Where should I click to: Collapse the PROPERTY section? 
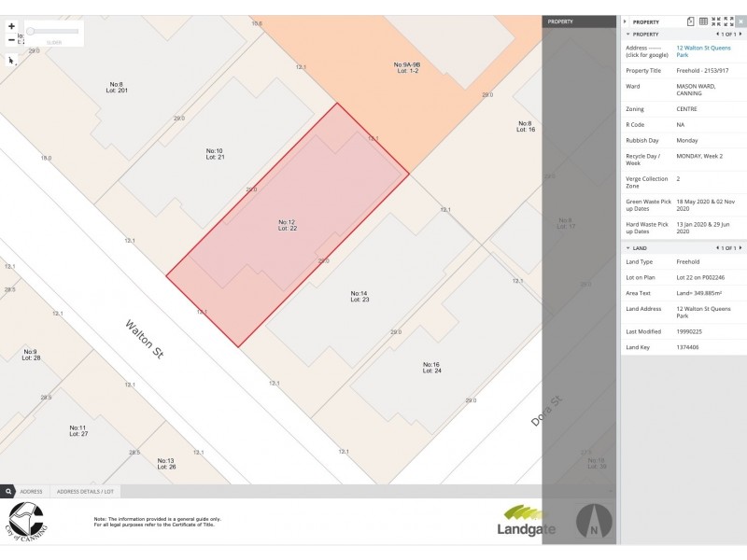click(628, 34)
